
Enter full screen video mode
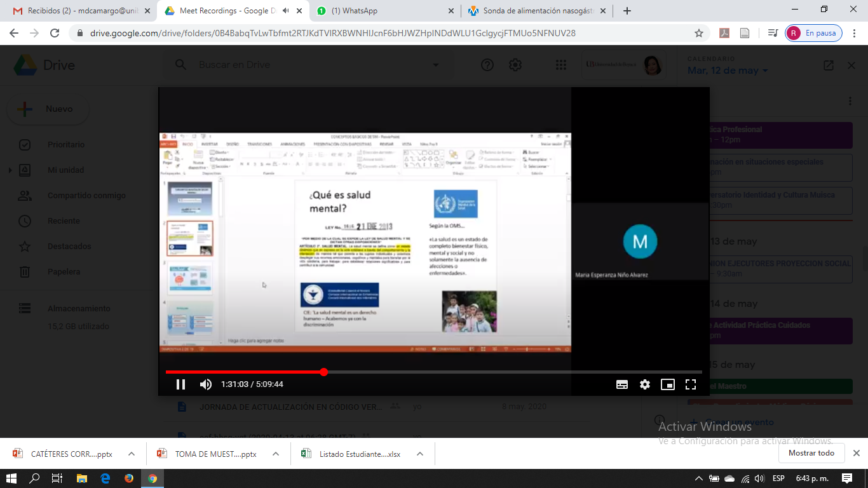tap(691, 384)
